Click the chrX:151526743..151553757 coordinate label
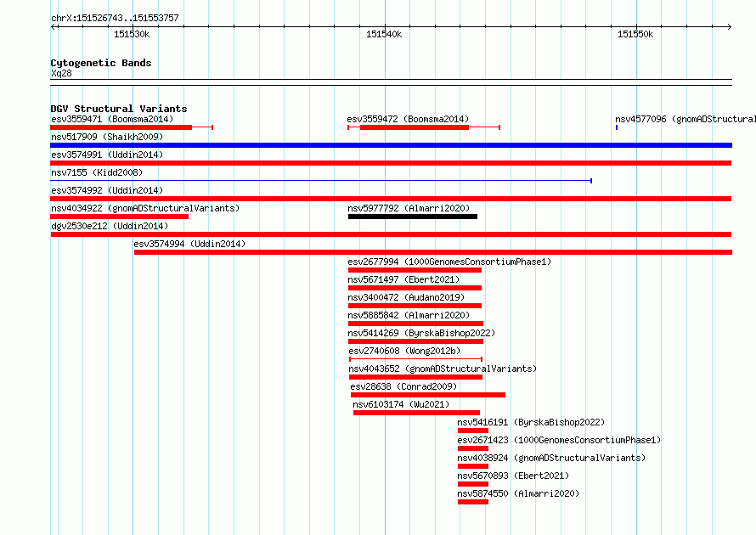Viewport: 756px width, 535px height. click(x=115, y=19)
